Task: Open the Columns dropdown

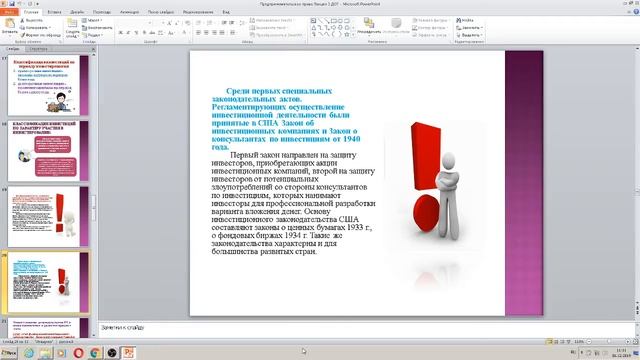Action: 233,33
